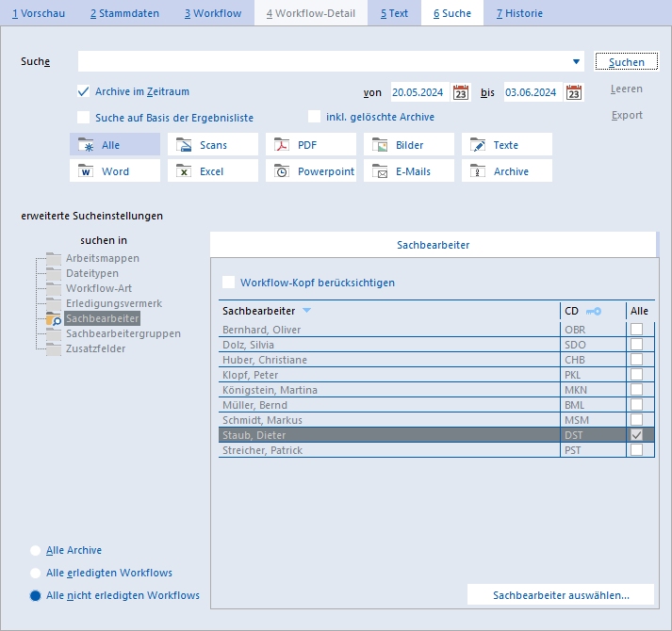
Task: Enable 'Suche auf Basis der Ergebnisliste'
Action: 84,118
